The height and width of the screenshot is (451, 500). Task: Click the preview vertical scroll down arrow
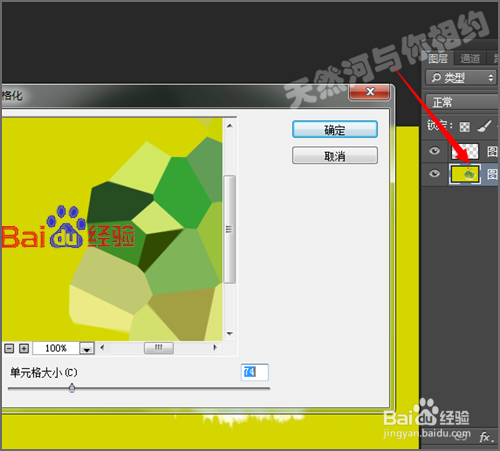[229, 333]
